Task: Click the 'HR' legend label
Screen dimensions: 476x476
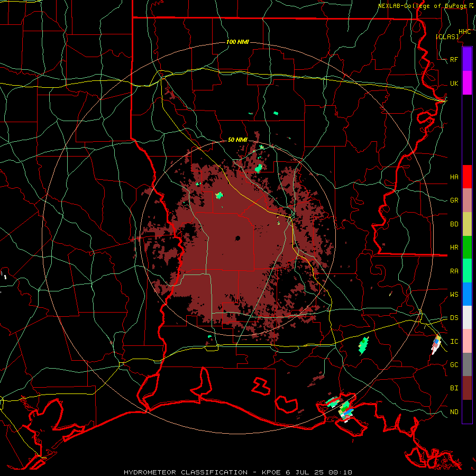Action: click(454, 248)
